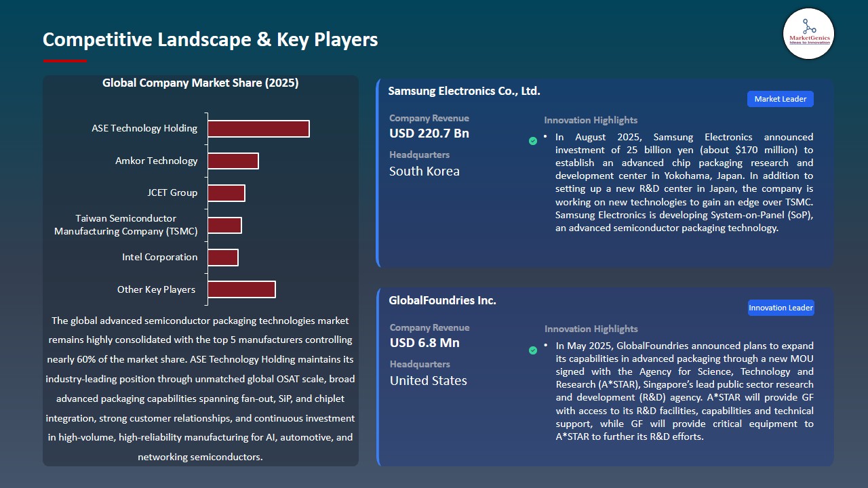Click 'South Korea' headquarters text

coord(425,171)
